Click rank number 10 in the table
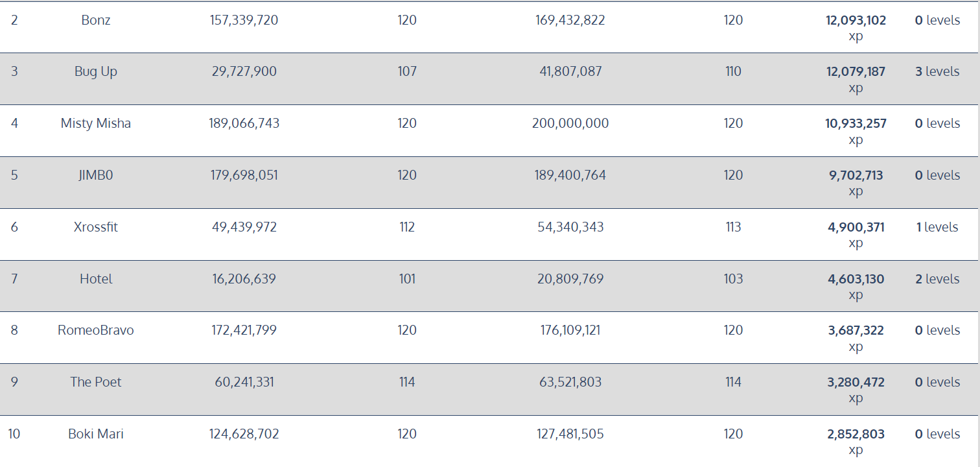980x467 pixels. point(14,434)
